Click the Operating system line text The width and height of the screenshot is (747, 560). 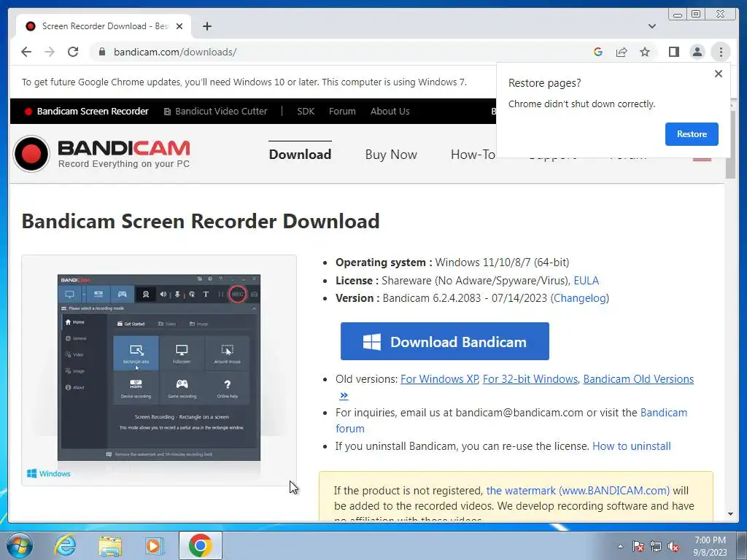[x=452, y=262]
